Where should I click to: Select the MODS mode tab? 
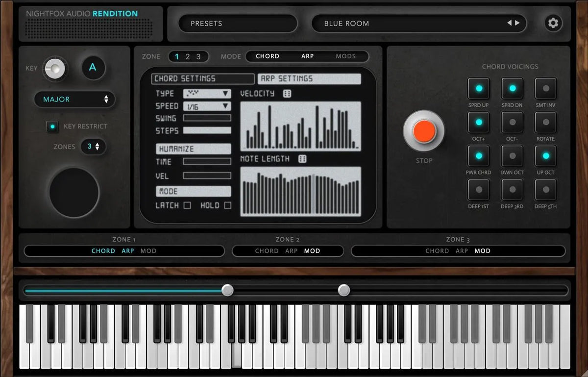pos(345,56)
